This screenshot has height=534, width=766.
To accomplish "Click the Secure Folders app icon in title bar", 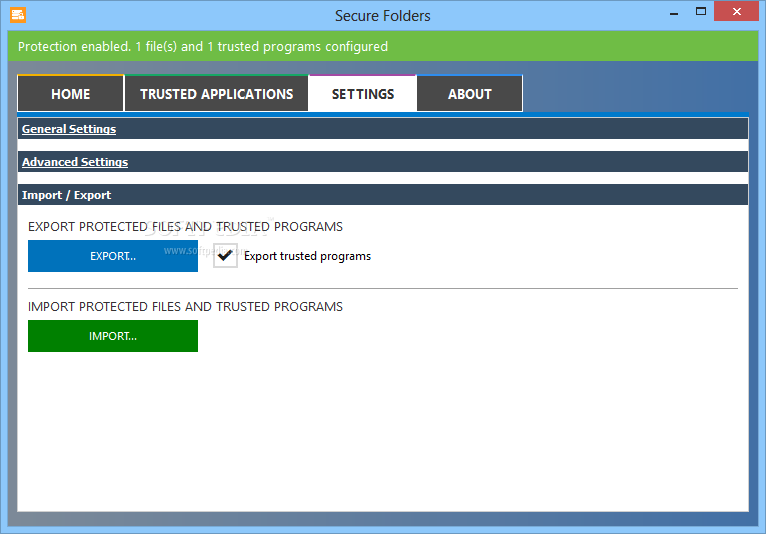I will pyautogui.click(x=18, y=15).
